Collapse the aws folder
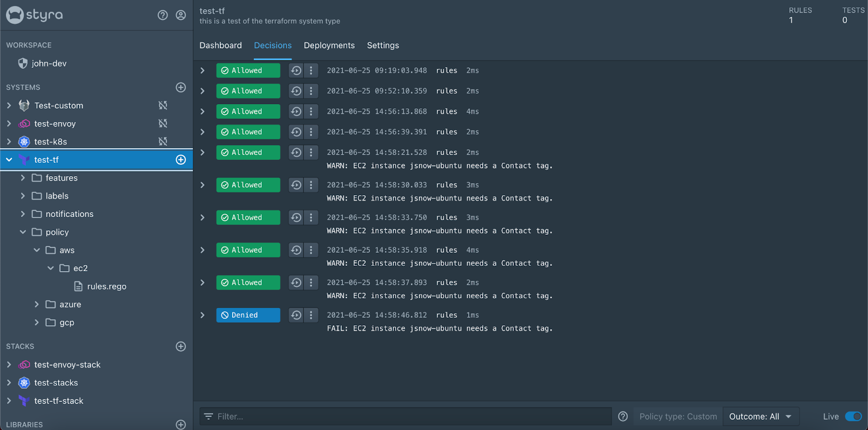 37,250
